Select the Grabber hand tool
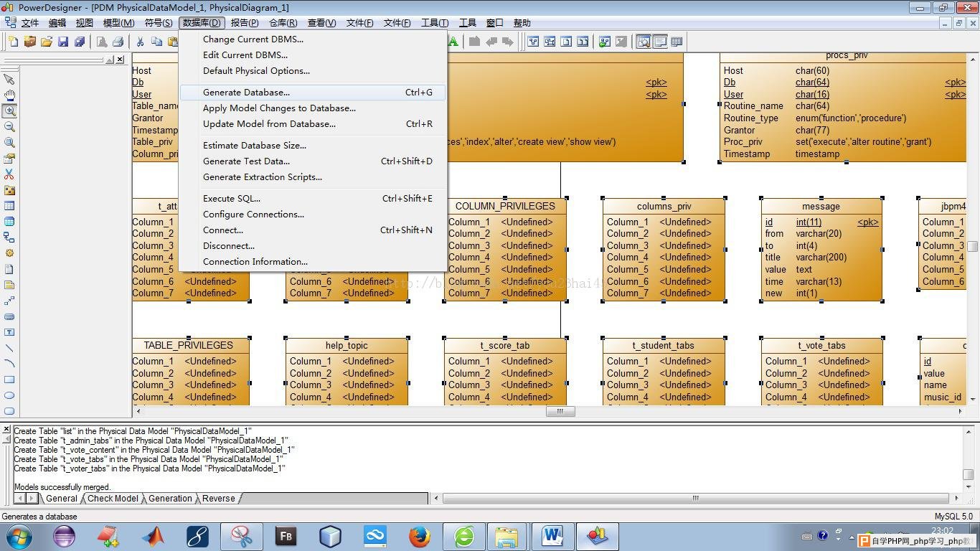Image resolution: width=980 pixels, height=551 pixels. click(9, 95)
